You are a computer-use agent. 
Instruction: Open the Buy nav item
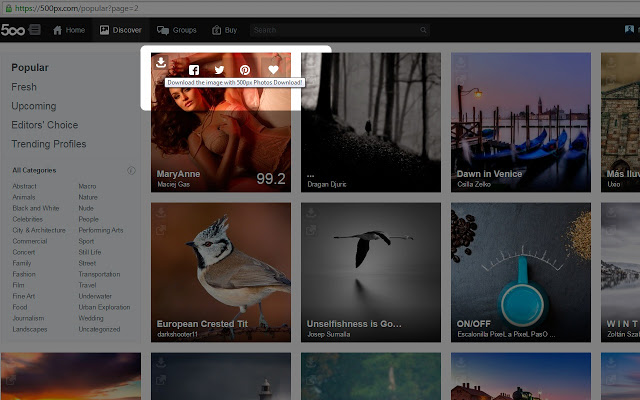click(224, 30)
